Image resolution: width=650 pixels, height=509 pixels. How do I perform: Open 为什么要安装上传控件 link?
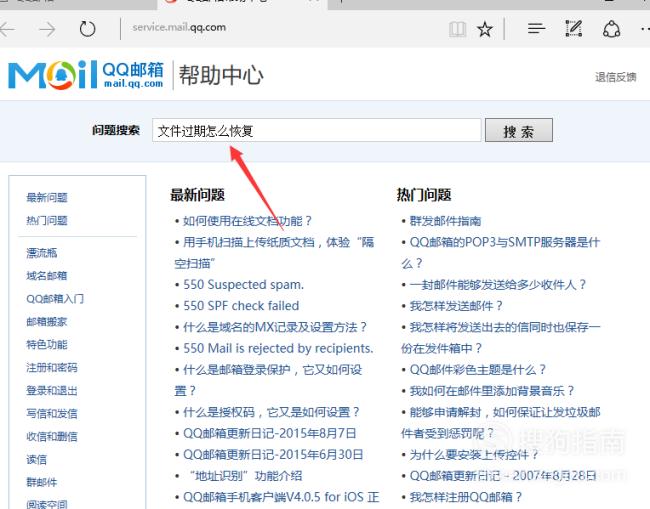pyautogui.click(x=474, y=455)
